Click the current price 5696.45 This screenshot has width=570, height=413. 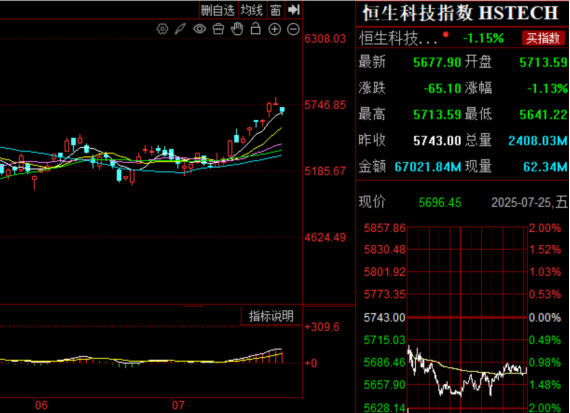click(440, 203)
